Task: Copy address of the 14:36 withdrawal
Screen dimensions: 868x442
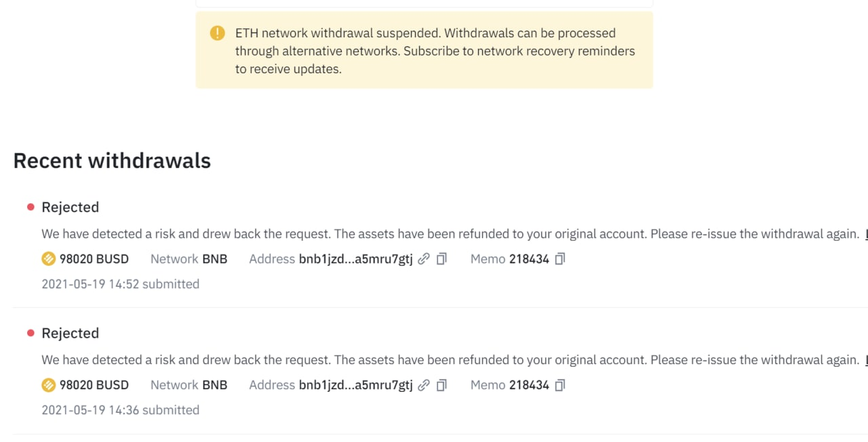Action: 441,385
